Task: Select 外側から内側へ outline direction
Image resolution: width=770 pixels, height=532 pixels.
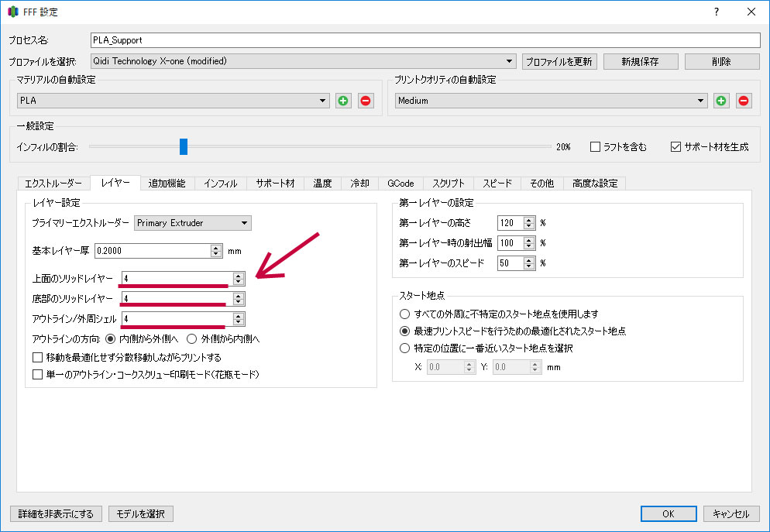Action: coord(193,338)
